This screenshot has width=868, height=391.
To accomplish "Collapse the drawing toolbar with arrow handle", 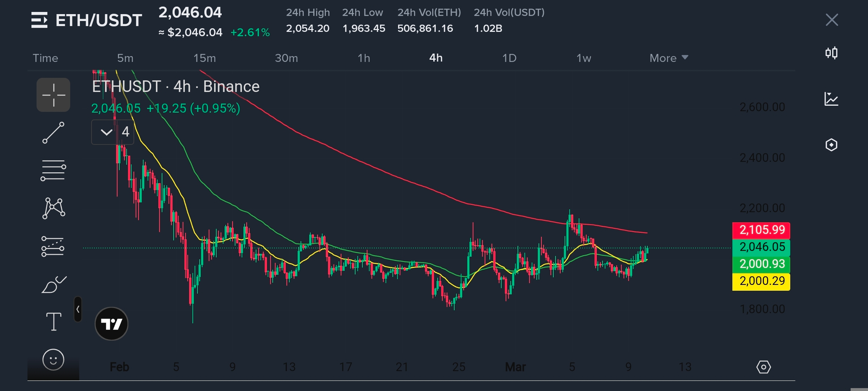I will tap(78, 309).
